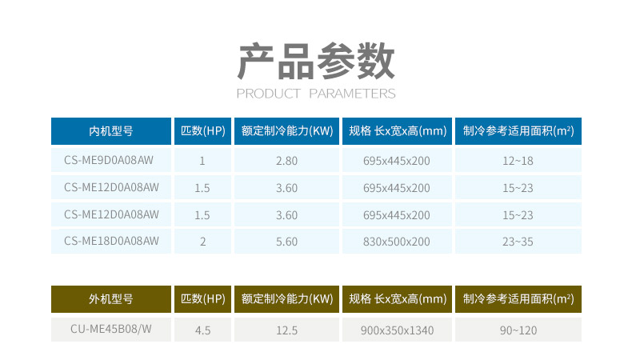The width and height of the screenshot is (632, 364).
Task: Click the 2.80 cooling capacity value
Action: click(x=286, y=161)
